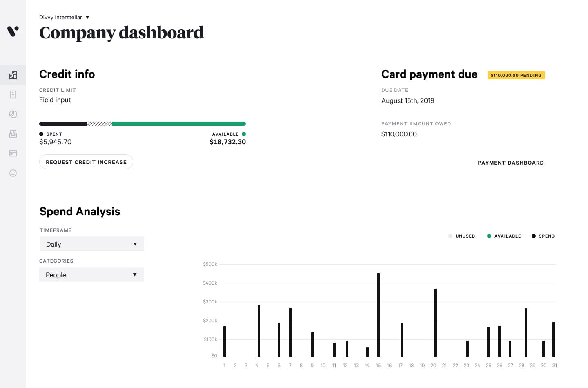This screenshot has width=588, height=388.
Task: Open the pie chart budgets icon
Action: click(13, 114)
